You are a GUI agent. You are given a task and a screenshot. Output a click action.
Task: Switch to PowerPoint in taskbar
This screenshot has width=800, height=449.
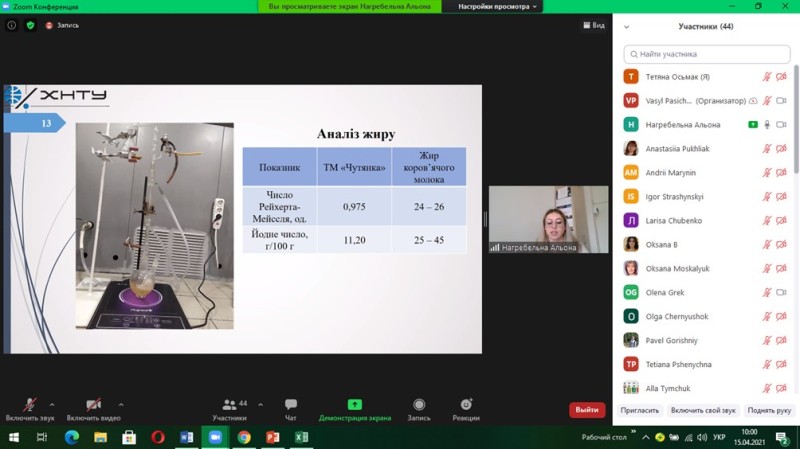point(272,437)
